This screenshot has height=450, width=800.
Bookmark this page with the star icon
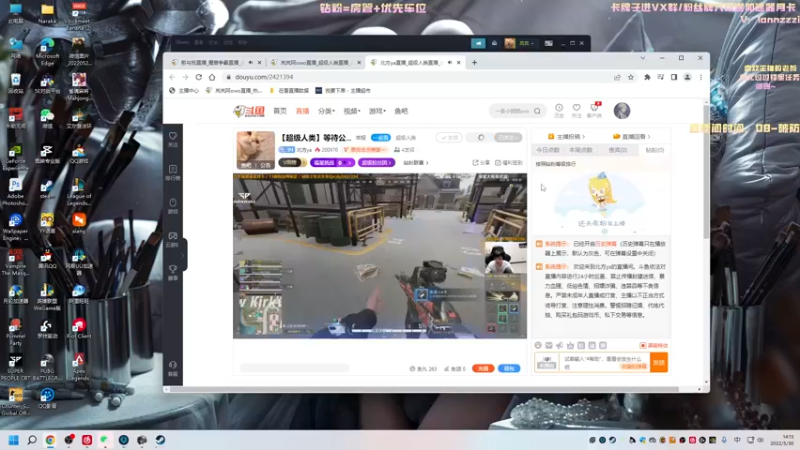click(x=631, y=77)
